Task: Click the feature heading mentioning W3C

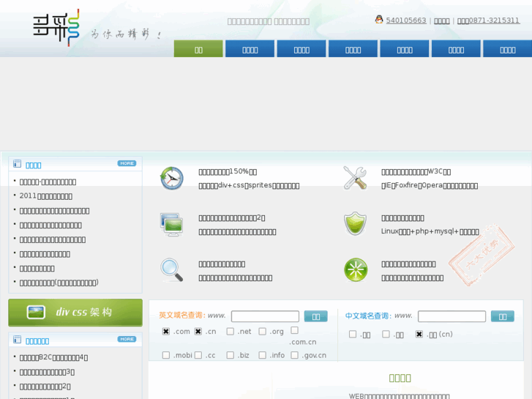Action: coord(416,172)
